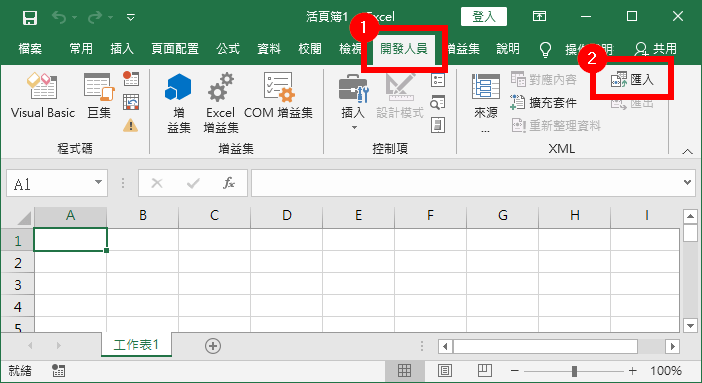Viewport: 702px width, 383px height.
Task: Open COM 增益集 dialog
Action: point(278,95)
